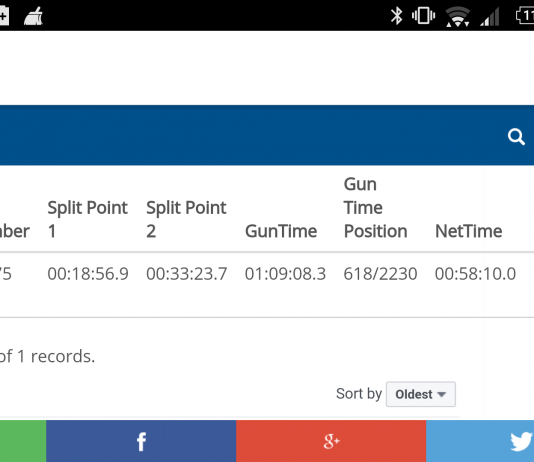Share via the Facebook button
The height and width of the screenshot is (462, 534).
pos(141,441)
